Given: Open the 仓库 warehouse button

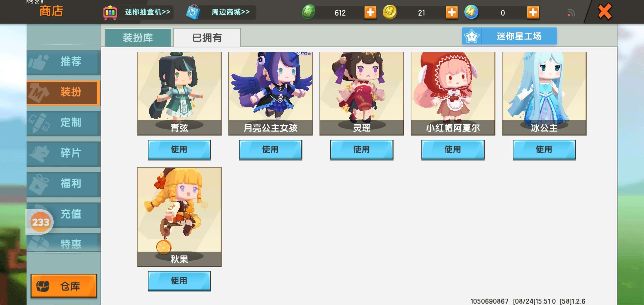Looking at the screenshot, I should [64, 286].
